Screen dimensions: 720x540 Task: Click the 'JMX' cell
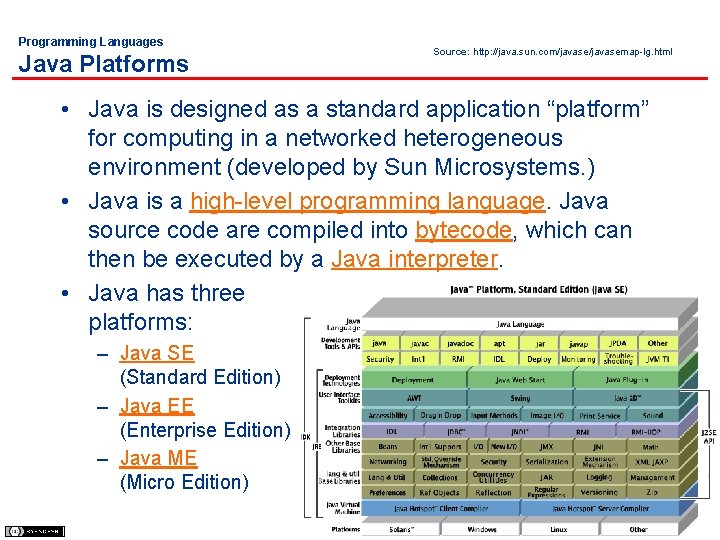click(546, 446)
